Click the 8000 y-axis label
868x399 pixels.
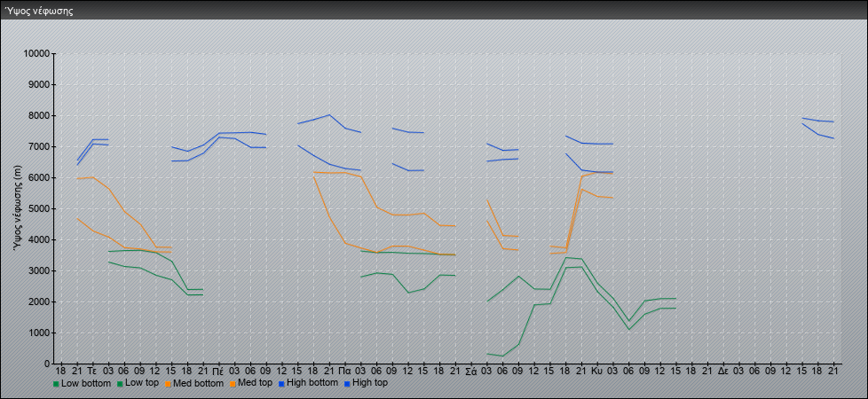39,115
